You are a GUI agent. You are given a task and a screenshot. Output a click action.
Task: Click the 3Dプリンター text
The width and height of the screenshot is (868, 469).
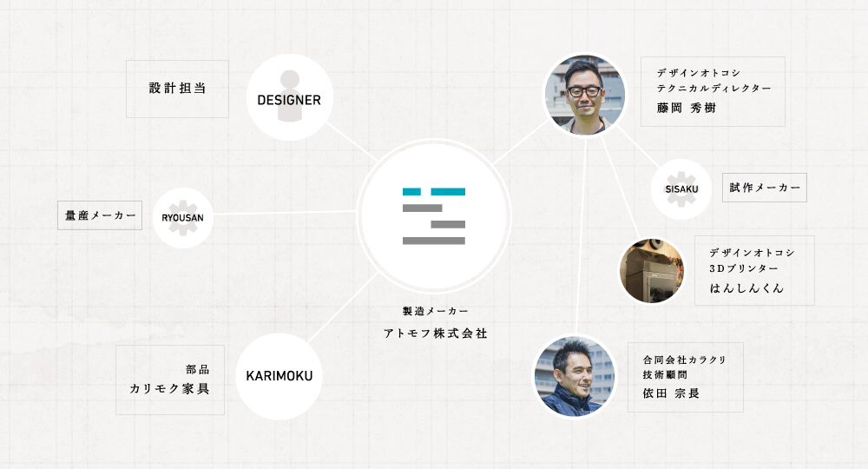click(744, 268)
